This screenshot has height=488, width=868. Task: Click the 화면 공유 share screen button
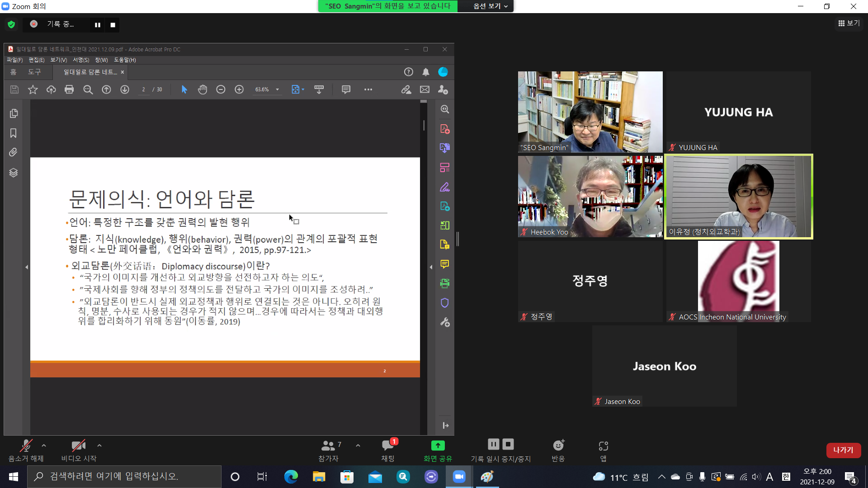438,450
